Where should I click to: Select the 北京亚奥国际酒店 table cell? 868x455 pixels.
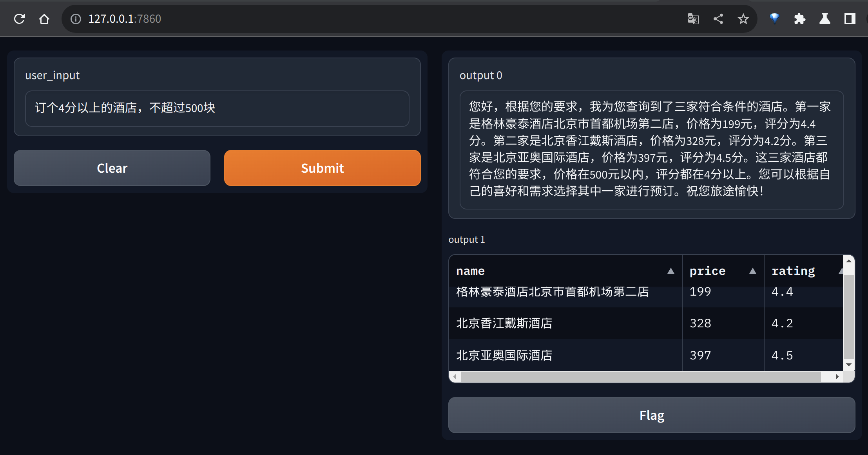click(x=504, y=356)
